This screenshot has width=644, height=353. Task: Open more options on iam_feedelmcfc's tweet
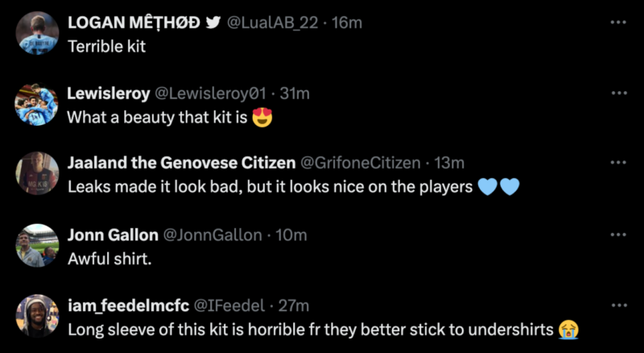pyautogui.click(x=617, y=305)
